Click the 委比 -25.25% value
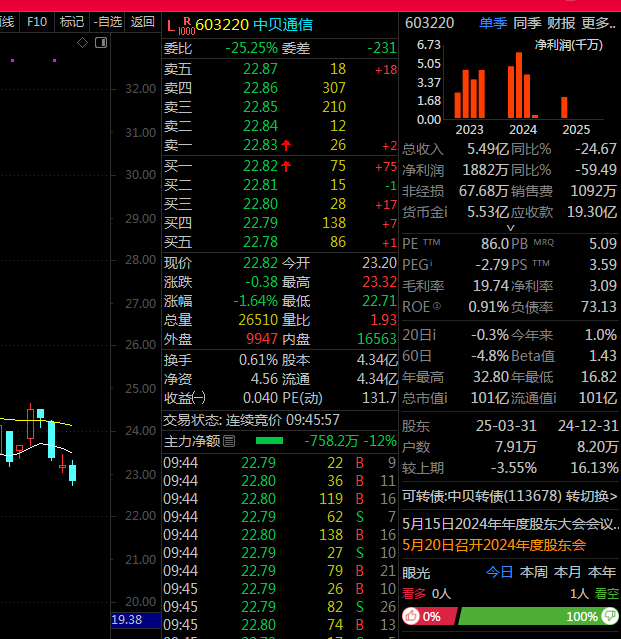The image size is (621, 639). (251, 48)
